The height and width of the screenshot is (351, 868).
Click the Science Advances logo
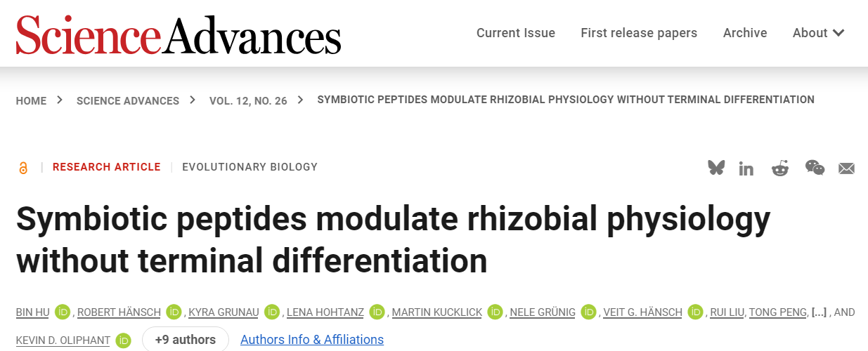point(179,34)
